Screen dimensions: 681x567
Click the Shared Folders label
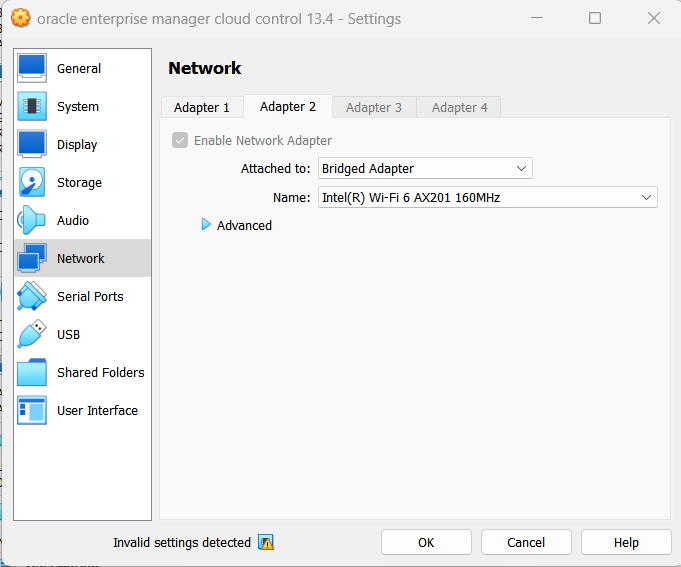pyautogui.click(x=101, y=373)
